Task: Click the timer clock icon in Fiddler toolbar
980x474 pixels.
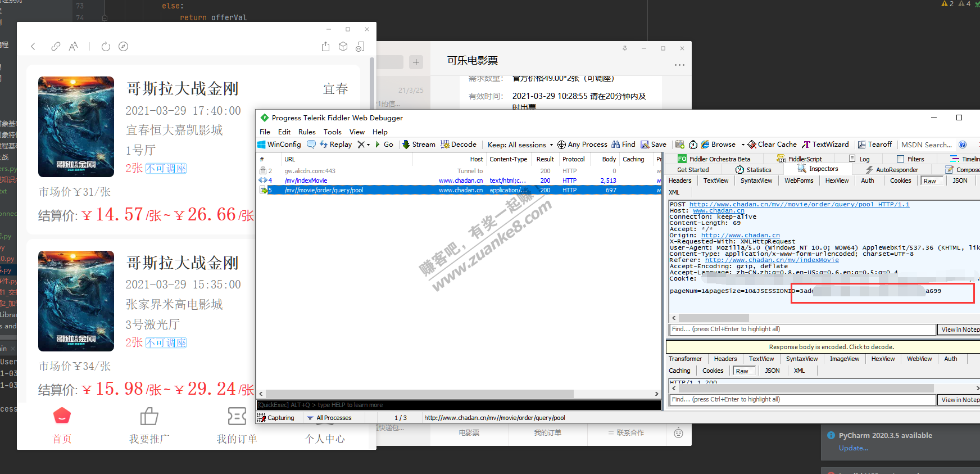Action: pyautogui.click(x=693, y=145)
